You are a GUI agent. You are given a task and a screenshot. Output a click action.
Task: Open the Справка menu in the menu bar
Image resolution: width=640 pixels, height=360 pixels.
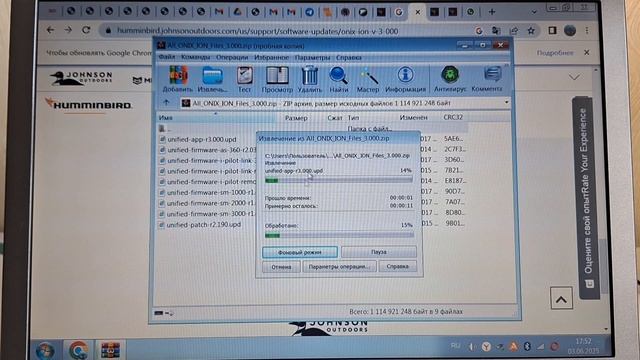click(349, 58)
